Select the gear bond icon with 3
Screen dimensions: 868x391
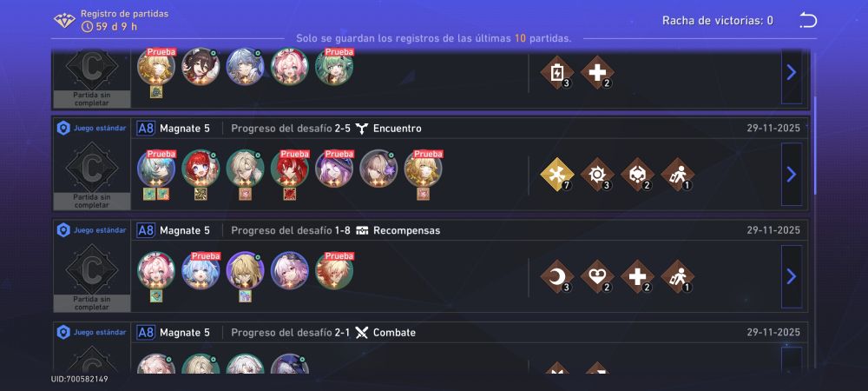point(597,175)
